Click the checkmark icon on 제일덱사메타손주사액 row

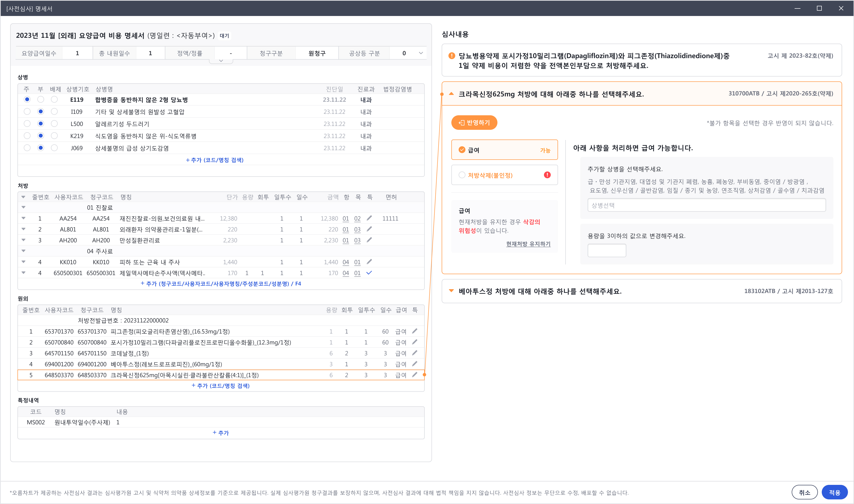pyautogui.click(x=369, y=273)
